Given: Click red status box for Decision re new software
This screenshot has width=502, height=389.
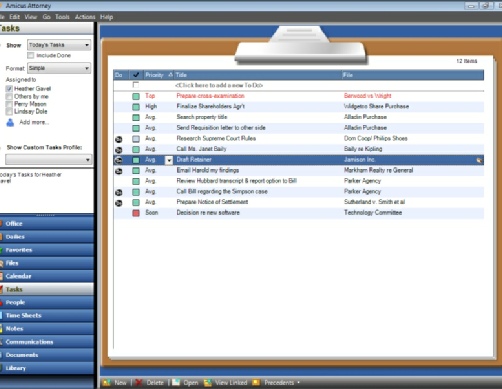Looking at the screenshot, I should [x=136, y=213].
